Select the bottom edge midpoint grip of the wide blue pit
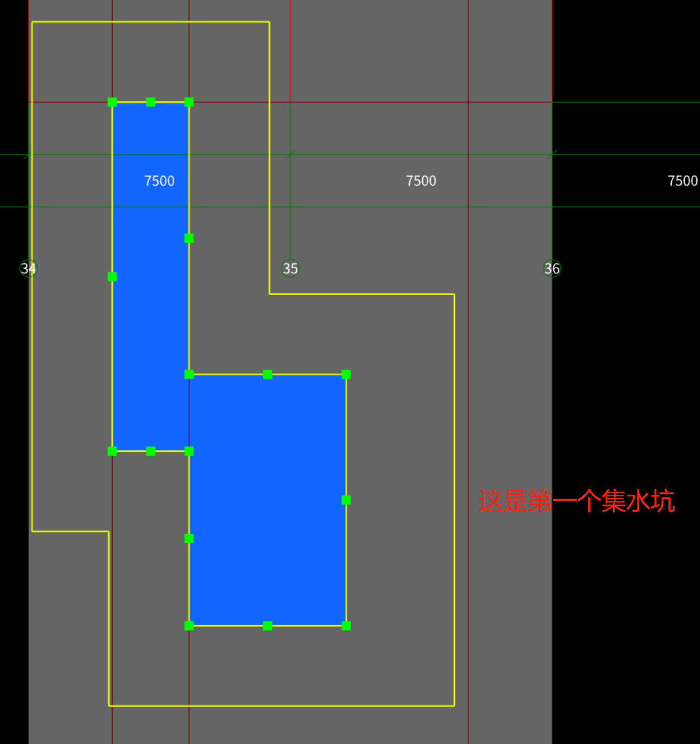 268,626
